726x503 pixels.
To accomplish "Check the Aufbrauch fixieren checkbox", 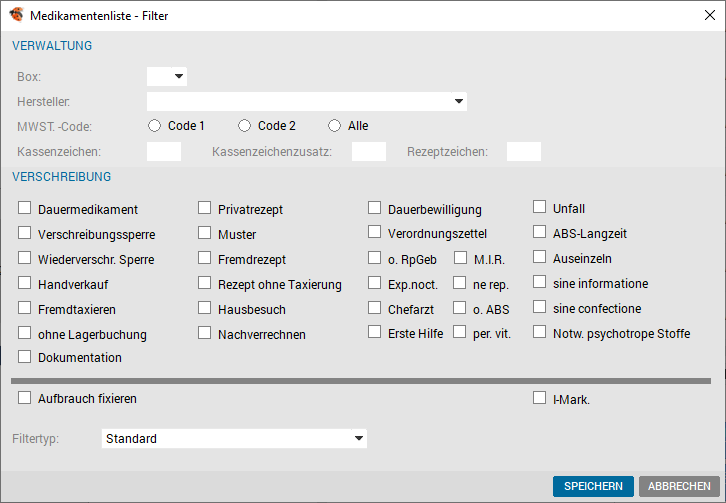I will coord(25,398).
